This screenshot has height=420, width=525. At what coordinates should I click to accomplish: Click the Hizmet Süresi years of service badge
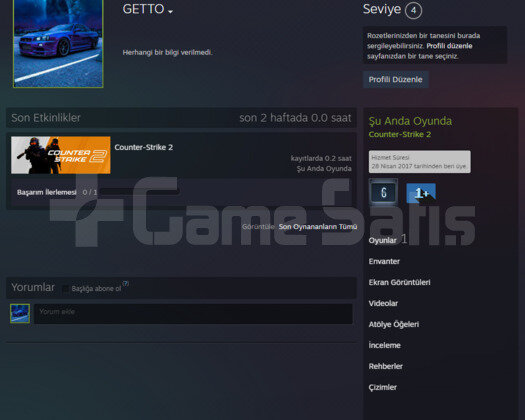[x=420, y=162]
